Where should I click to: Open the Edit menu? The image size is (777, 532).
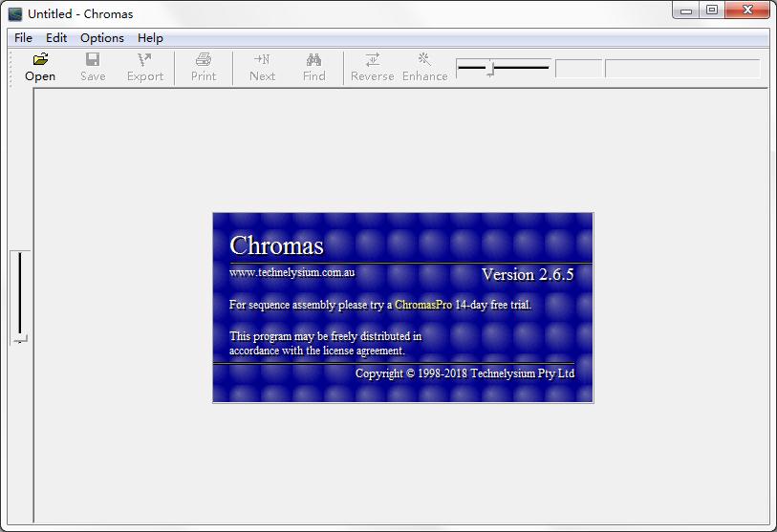[x=56, y=38]
